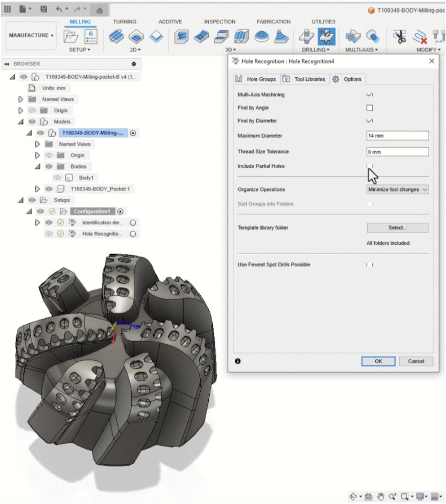
Task: Click the New Setup folder icon
Action: (x=71, y=37)
